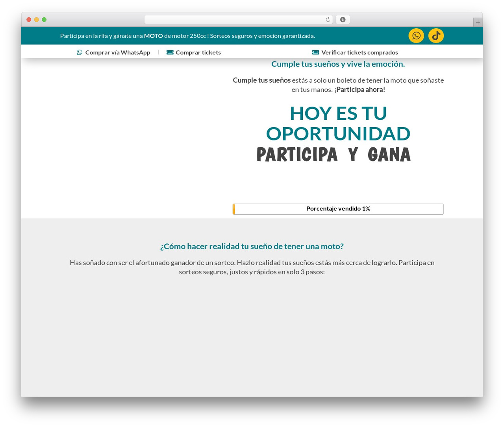Close the browser window with red button
504x427 pixels.
(x=29, y=20)
